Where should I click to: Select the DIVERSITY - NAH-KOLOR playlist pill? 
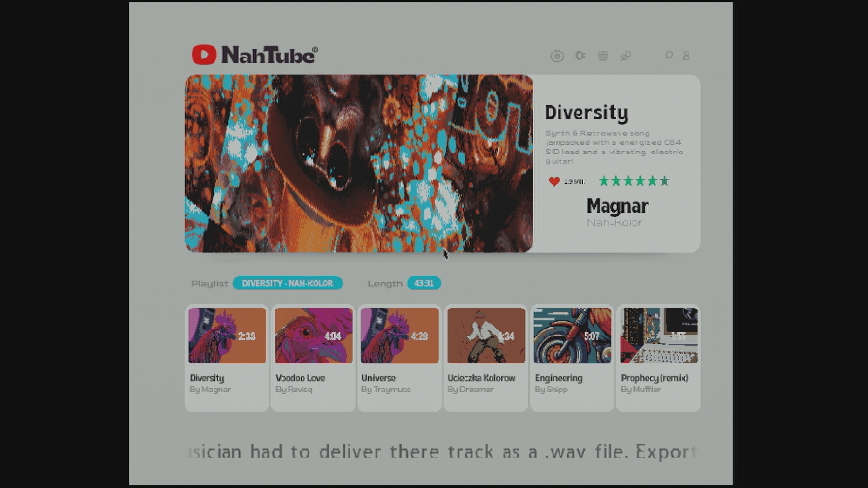pyautogui.click(x=288, y=283)
